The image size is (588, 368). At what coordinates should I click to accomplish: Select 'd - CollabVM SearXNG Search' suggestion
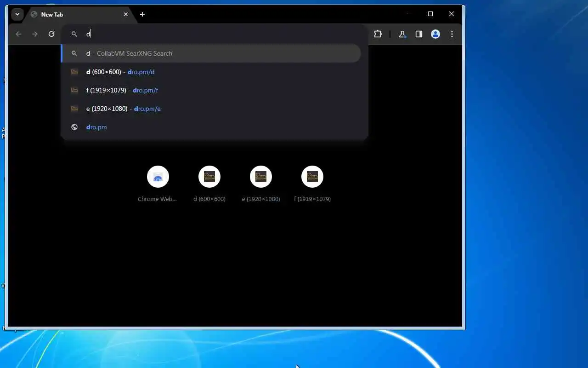[211, 53]
